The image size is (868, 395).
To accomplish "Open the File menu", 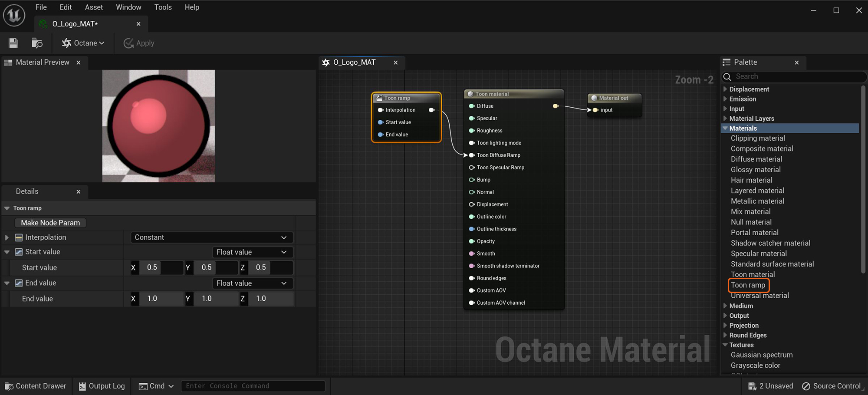I will [41, 7].
